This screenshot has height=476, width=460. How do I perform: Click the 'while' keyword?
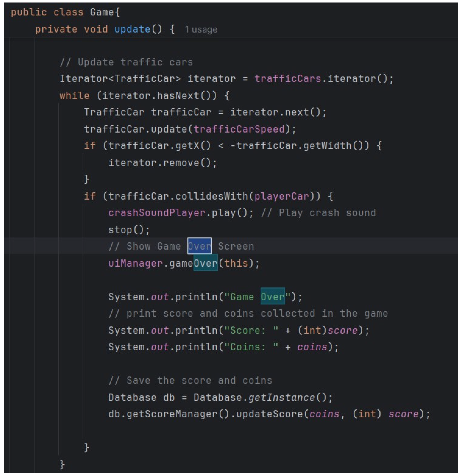click(75, 96)
